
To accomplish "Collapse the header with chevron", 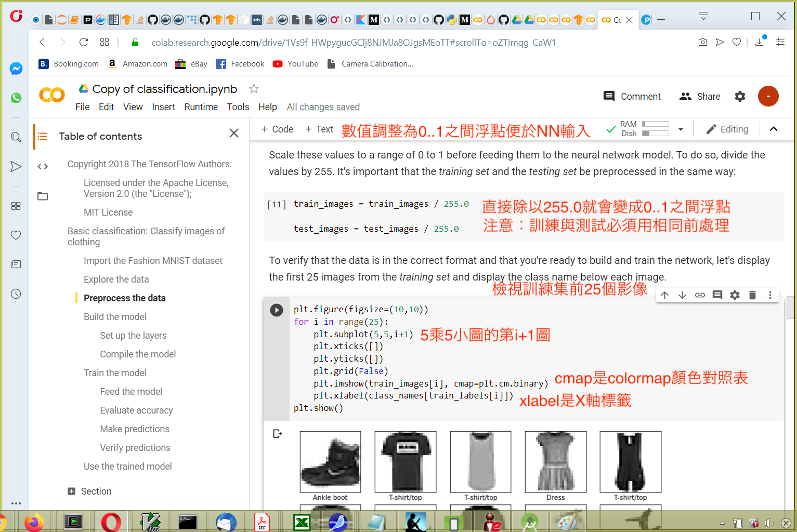I will click(x=774, y=129).
